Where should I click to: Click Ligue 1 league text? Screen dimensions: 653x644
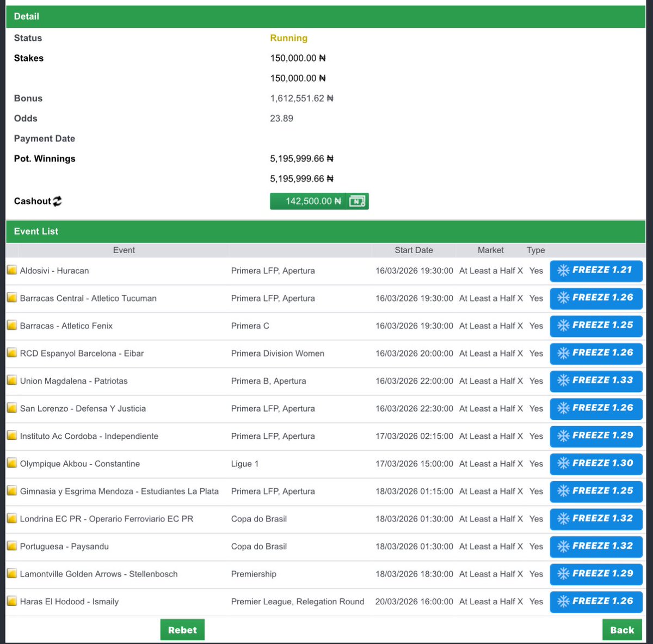(245, 464)
